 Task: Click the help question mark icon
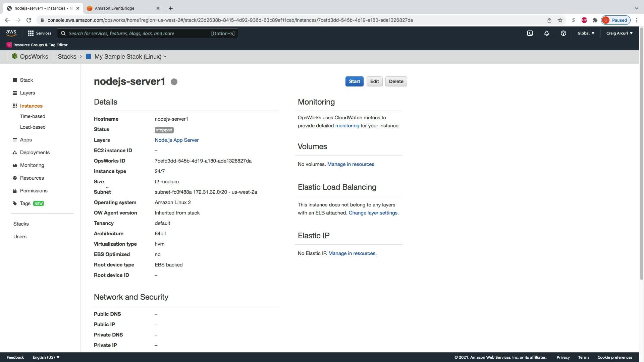pyautogui.click(x=563, y=33)
